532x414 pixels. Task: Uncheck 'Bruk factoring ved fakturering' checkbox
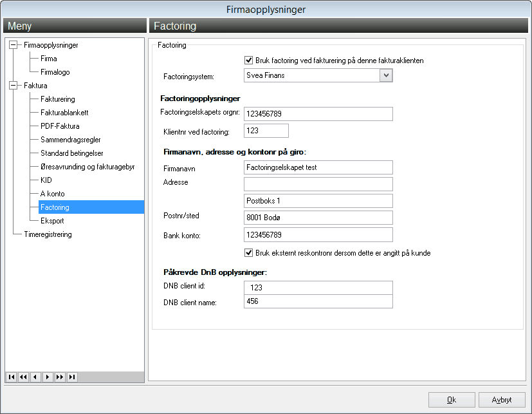[x=248, y=61]
